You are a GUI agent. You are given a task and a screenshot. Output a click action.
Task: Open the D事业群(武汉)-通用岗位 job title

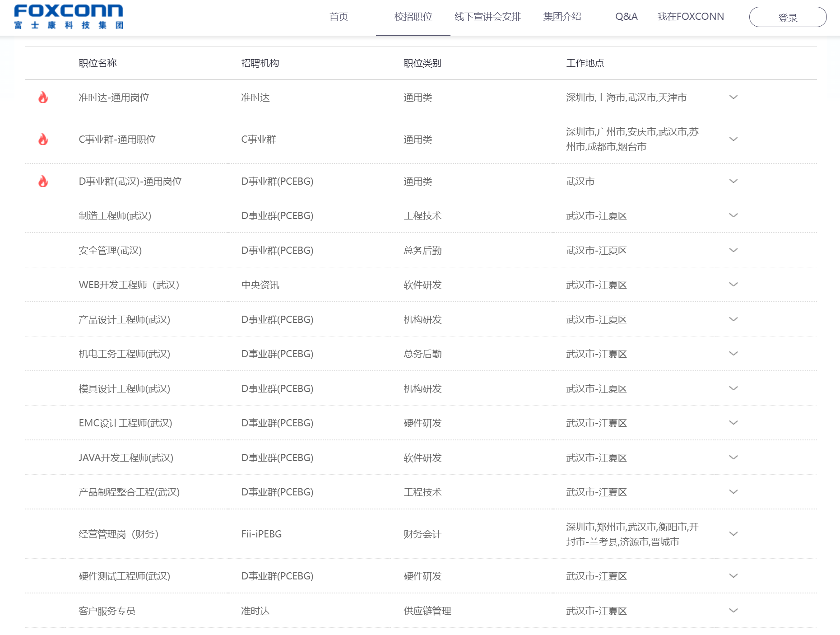pyautogui.click(x=130, y=182)
